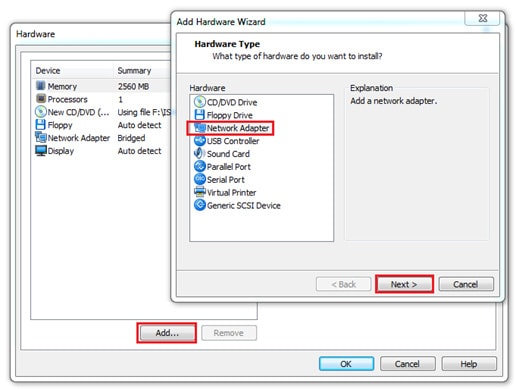This screenshot has height=389, width=516.
Task: Click the Summary column header
Action: click(142, 71)
